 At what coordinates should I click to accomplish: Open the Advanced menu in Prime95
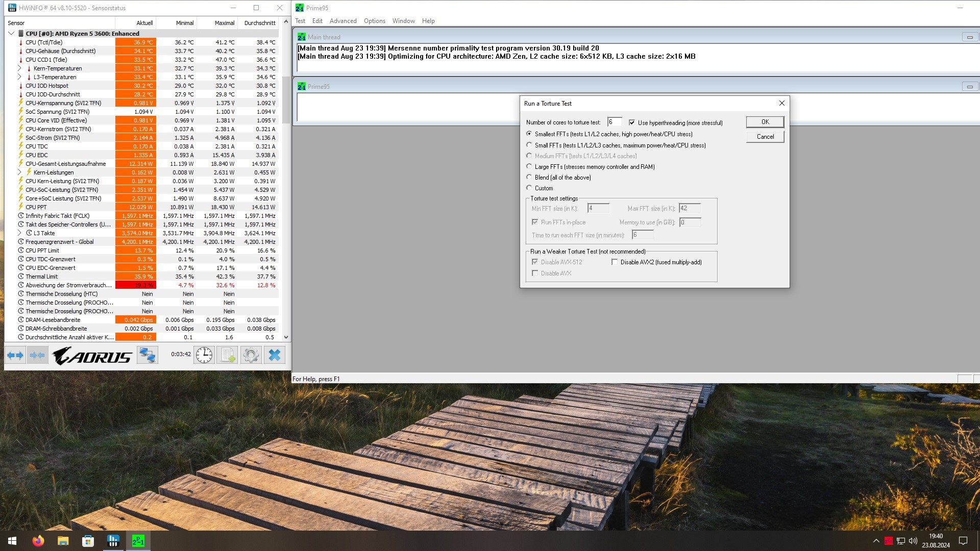click(x=342, y=21)
